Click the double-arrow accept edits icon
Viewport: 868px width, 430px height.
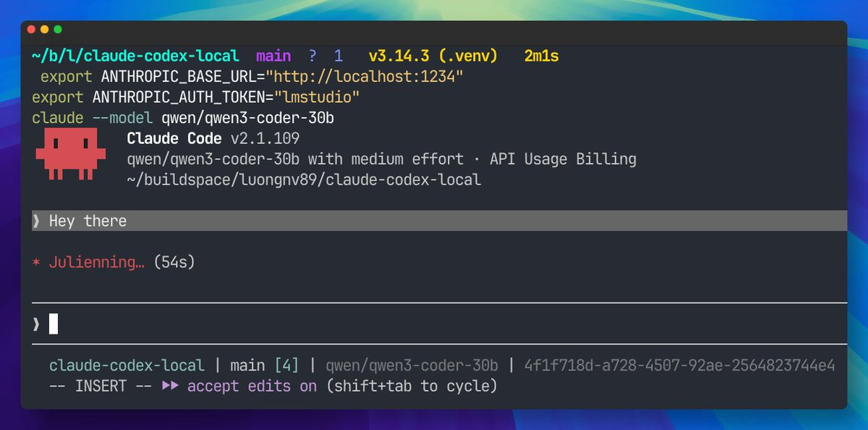coord(170,386)
